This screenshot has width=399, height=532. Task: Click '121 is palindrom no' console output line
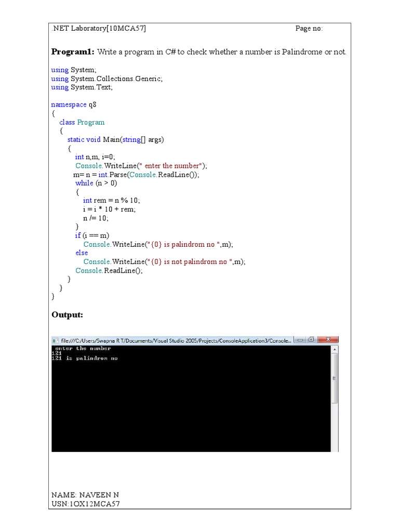point(85,358)
